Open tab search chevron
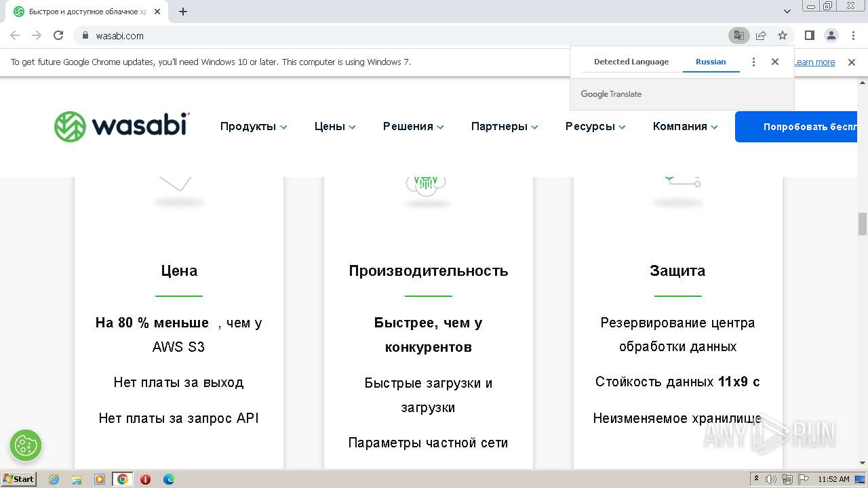 (x=787, y=12)
